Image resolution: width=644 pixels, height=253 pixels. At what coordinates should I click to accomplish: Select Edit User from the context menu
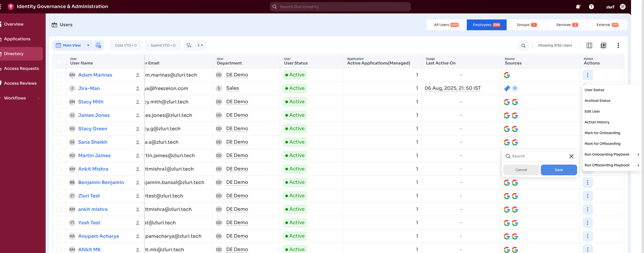[x=592, y=111]
